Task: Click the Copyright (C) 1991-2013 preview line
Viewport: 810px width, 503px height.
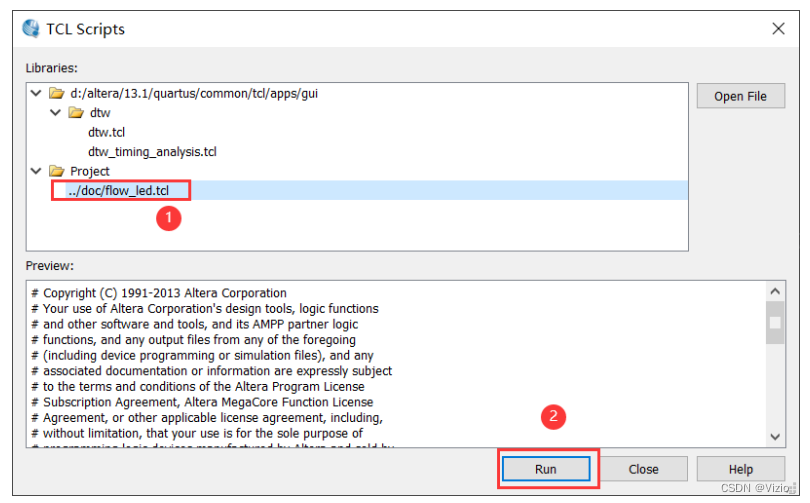Action: [159, 293]
